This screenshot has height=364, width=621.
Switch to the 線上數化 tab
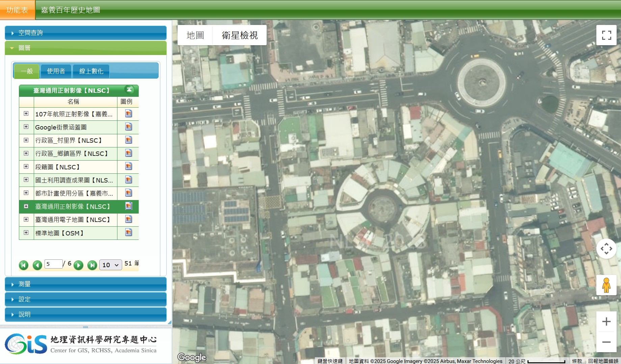point(91,71)
